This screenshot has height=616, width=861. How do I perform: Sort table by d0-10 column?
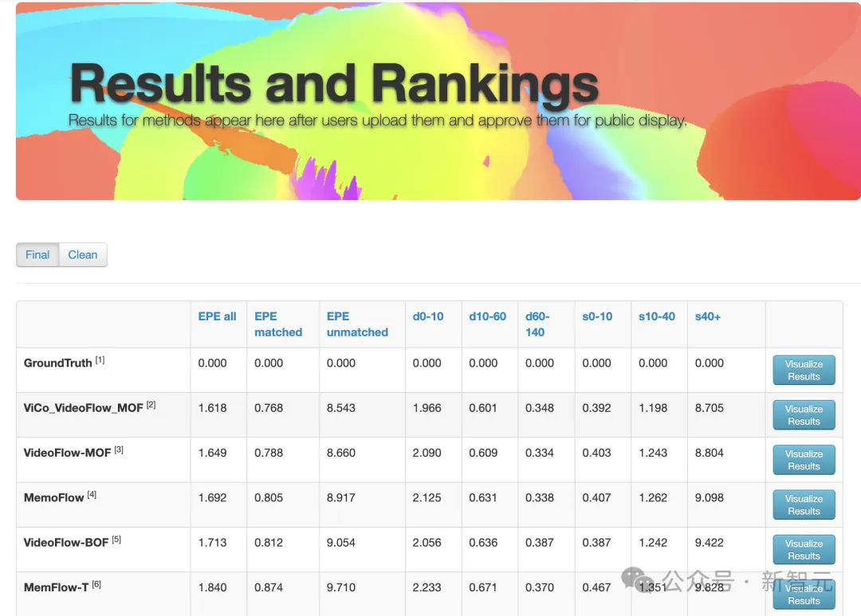(428, 316)
